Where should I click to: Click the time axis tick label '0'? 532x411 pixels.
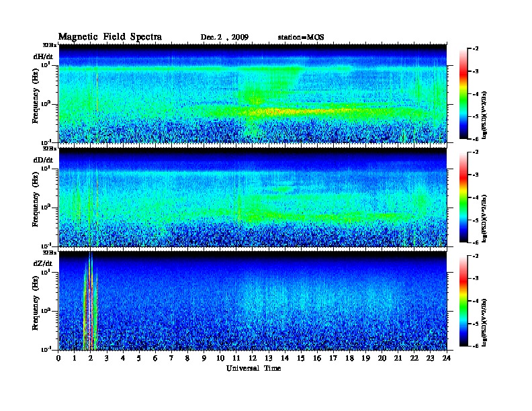click(x=58, y=359)
